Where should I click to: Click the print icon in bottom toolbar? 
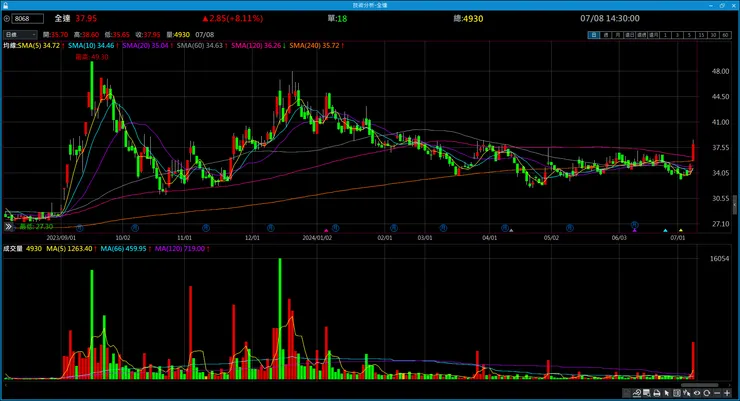point(656,393)
